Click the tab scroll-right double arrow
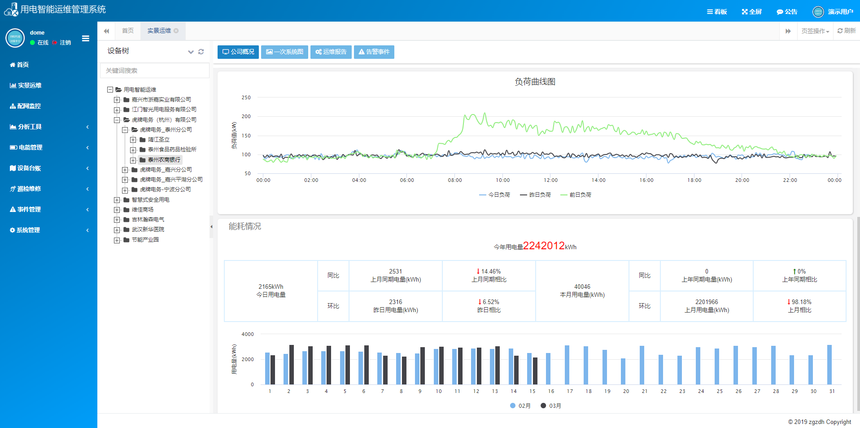860x428 pixels. click(x=788, y=31)
